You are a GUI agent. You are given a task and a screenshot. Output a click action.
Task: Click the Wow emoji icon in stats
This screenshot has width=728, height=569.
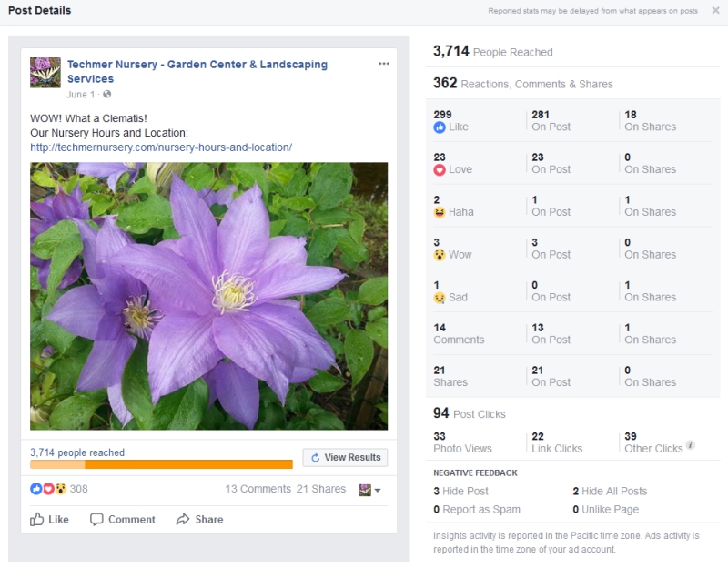click(440, 255)
